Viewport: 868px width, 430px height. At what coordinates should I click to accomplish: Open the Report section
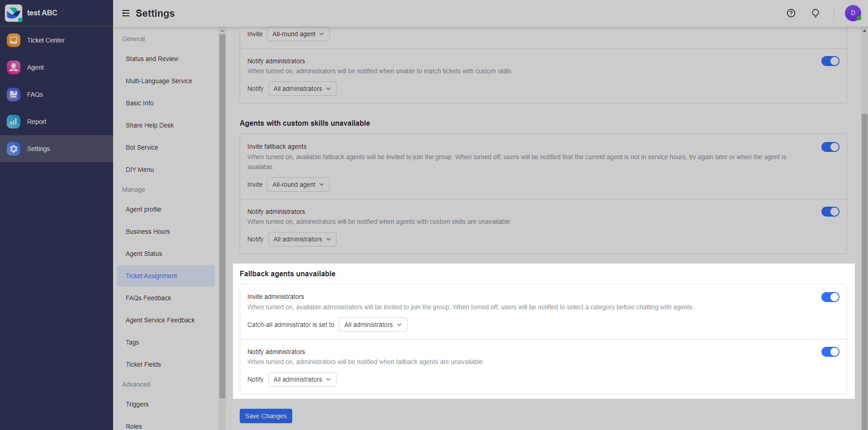36,121
